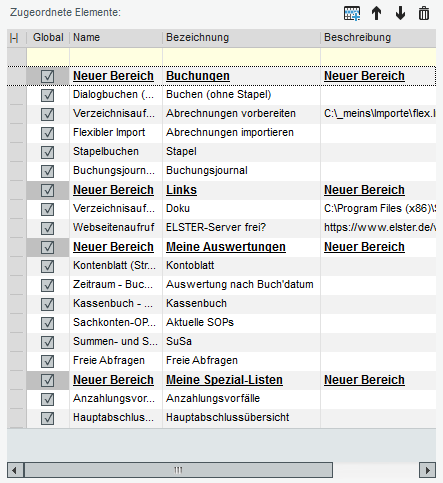
Task: Click the horizontal scrollbar left arrow
Action: (x=15, y=470)
